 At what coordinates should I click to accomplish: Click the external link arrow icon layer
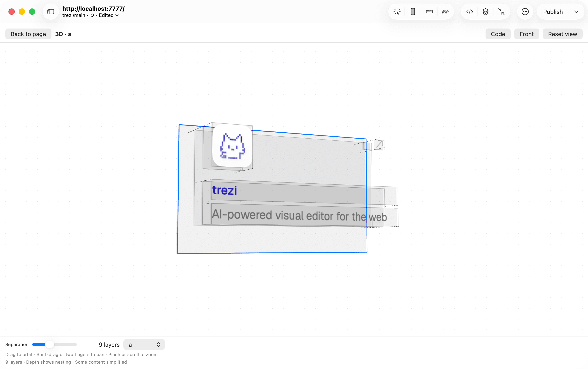(379, 144)
